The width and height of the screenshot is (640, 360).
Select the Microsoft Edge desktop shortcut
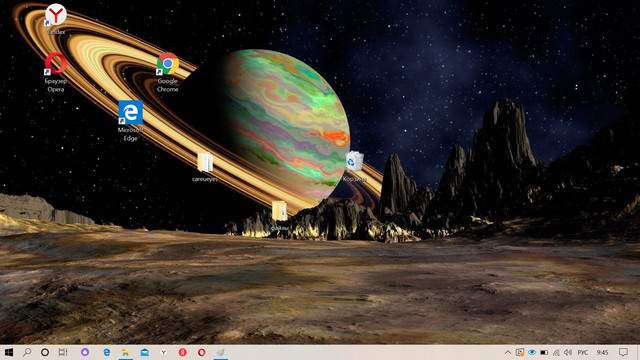coord(131,121)
